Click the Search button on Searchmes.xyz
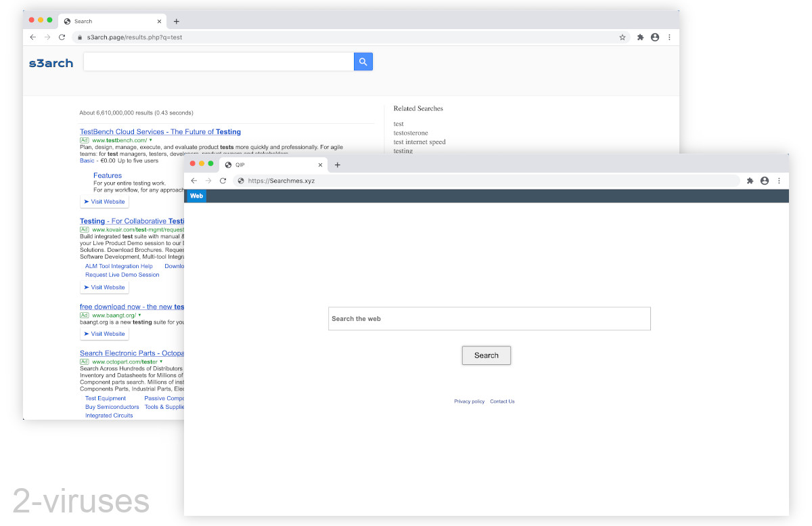Screen dimensions: 812x526 486,355
